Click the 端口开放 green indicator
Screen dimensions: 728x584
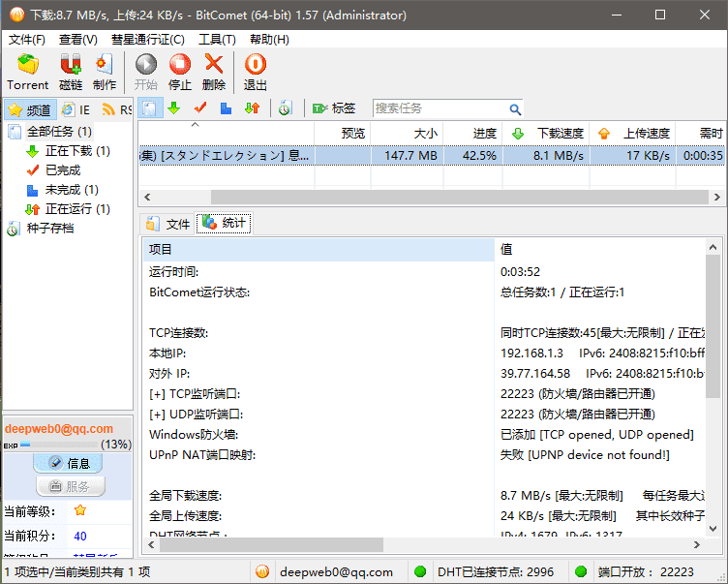580,571
